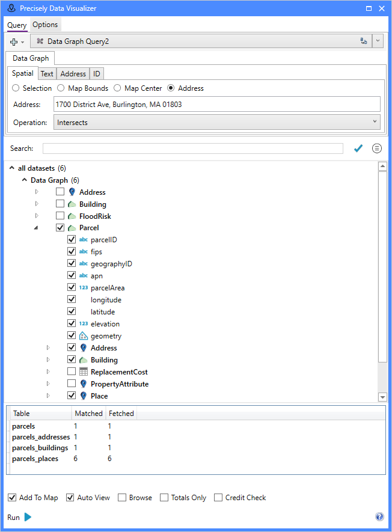
Task: Open the Address tab next to Text
Action: tap(73, 73)
